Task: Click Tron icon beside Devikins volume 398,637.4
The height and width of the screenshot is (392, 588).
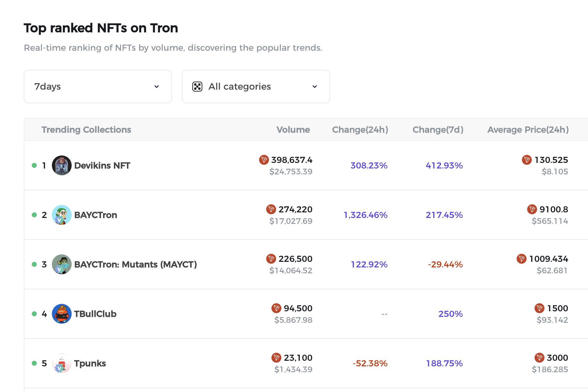Action: point(264,160)
